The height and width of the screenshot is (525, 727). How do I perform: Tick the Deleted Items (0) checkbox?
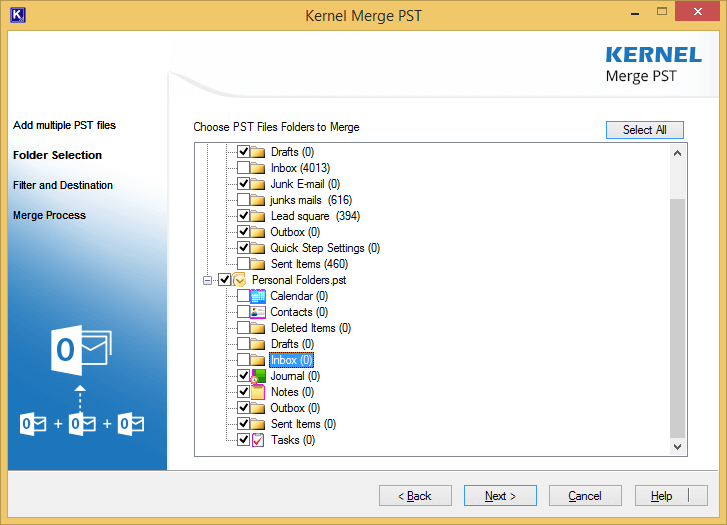coord(243,327)
